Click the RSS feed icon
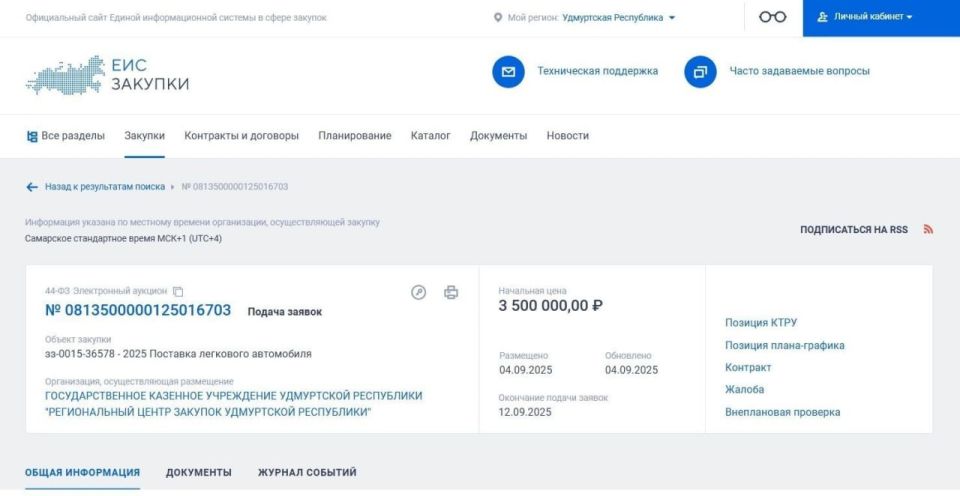960x496 pixels. pyautogui.click(x=928, y=229)
